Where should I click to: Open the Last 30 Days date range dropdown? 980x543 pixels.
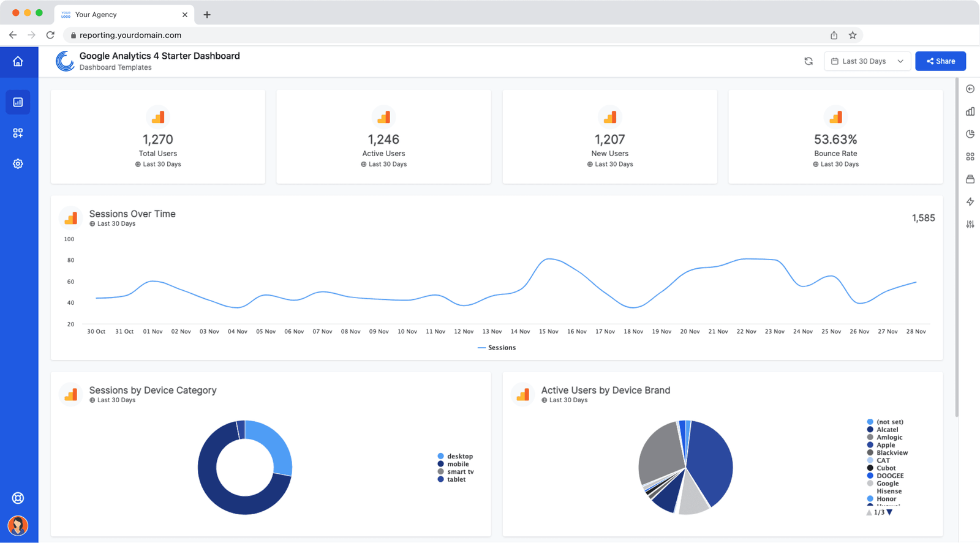[x=867, y=61]
